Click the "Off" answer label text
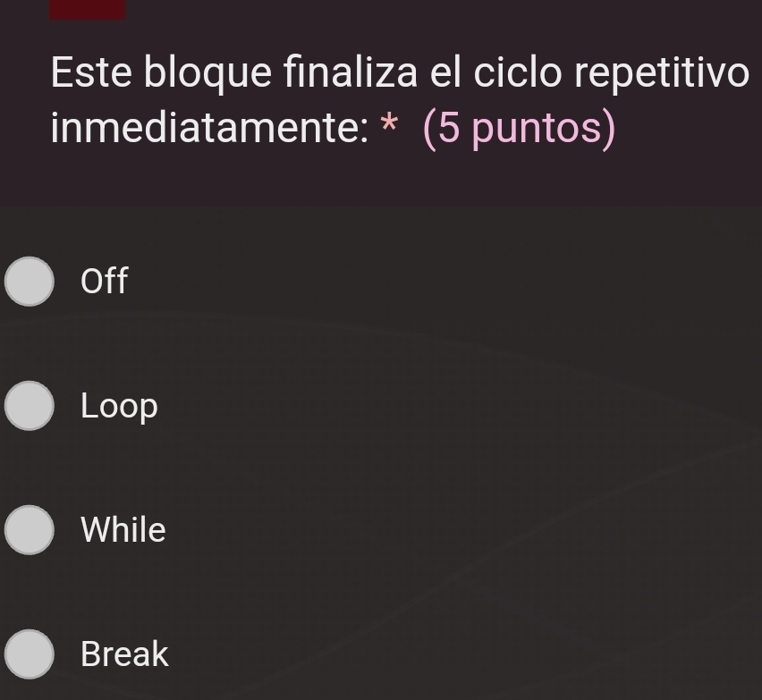The width and height of the screenshot is (762, 700). pyautogui.click(x=105, y=282)
